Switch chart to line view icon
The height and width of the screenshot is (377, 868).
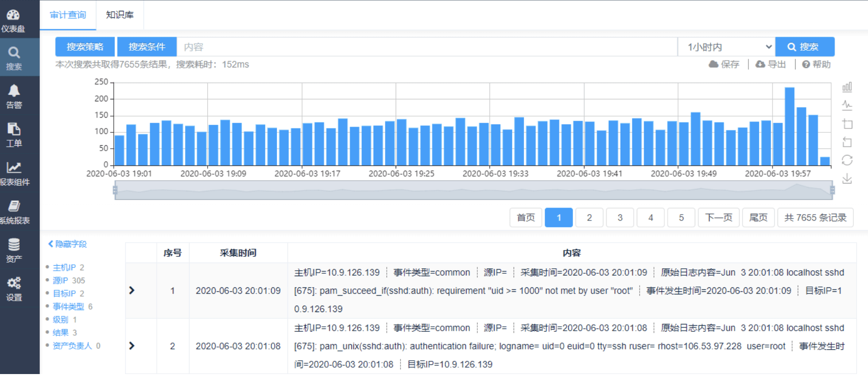coord(847,105)
